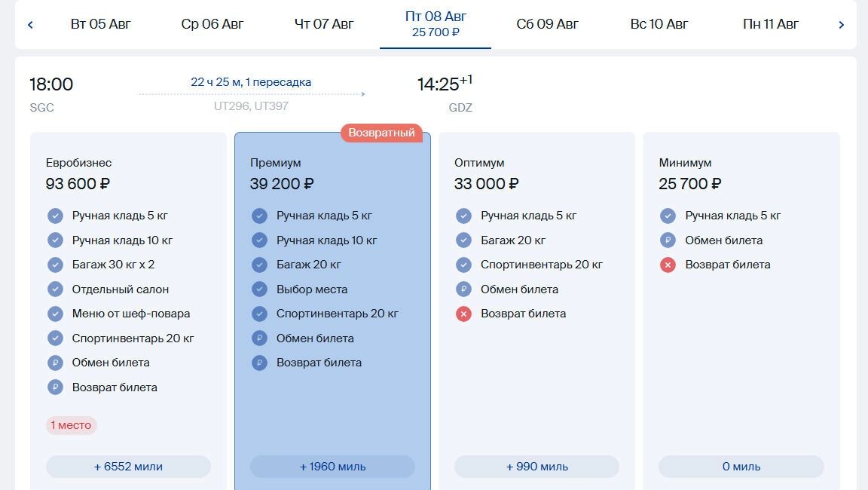Click checkmark beside Премиум Выбор места
This screenshot has width=868, height=490.
(259, 289)
